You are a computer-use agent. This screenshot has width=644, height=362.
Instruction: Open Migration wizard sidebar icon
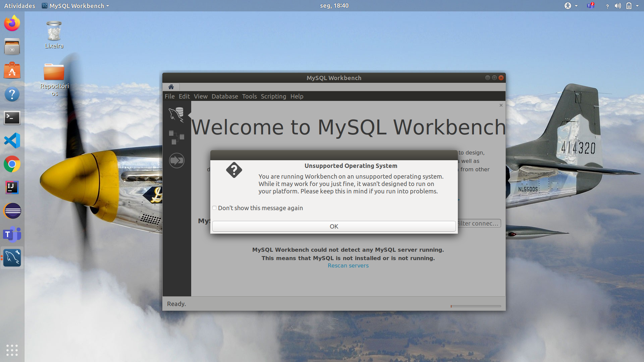(x=176, y=161)
